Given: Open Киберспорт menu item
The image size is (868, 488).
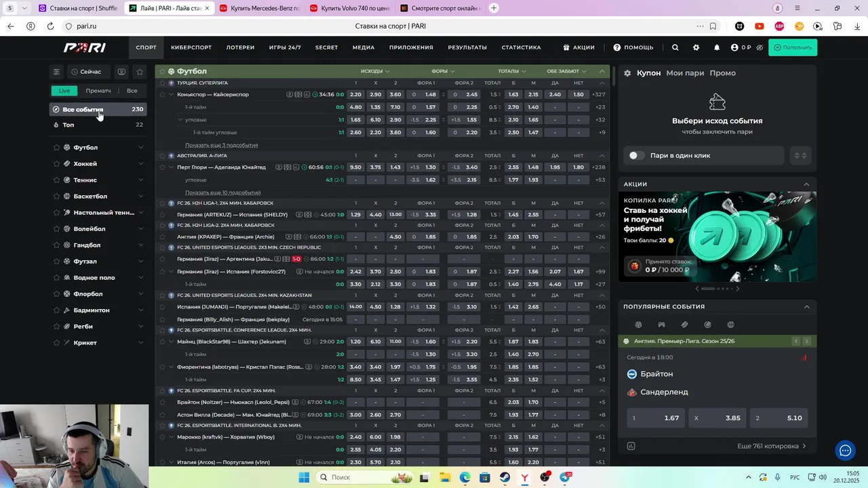Looking at the screenshot, I should pos(191,47).
